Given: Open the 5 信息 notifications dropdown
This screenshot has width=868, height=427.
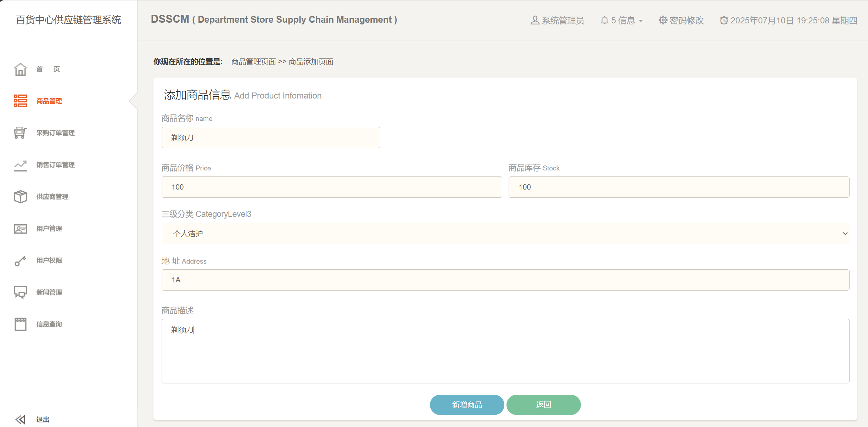Looking at the screenshot, I should 622,21.
